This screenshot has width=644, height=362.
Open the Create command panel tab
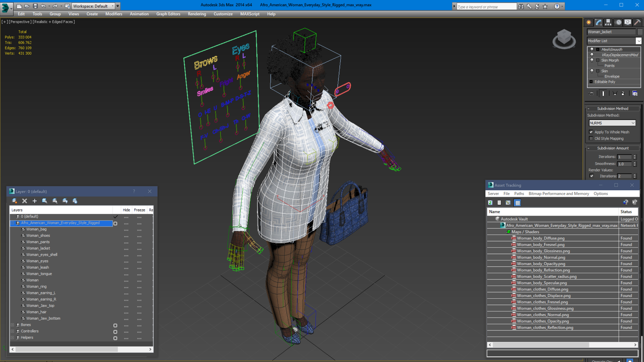(x=589, y=23)
